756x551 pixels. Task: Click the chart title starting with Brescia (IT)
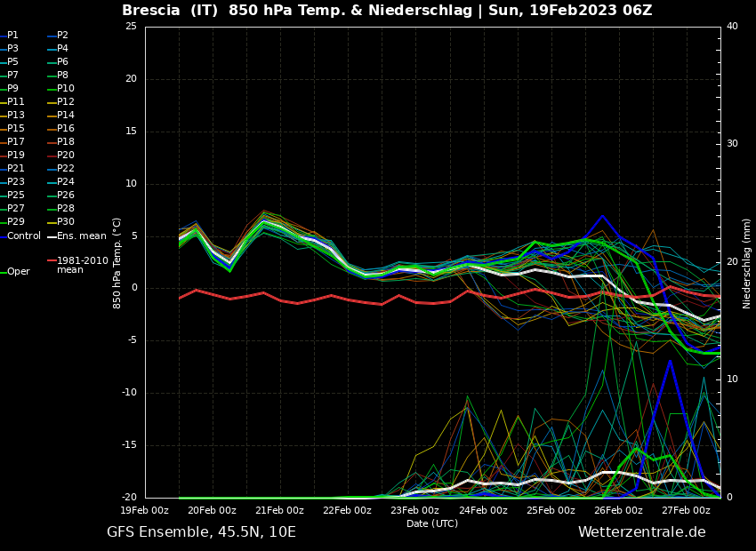coord(387,10)
